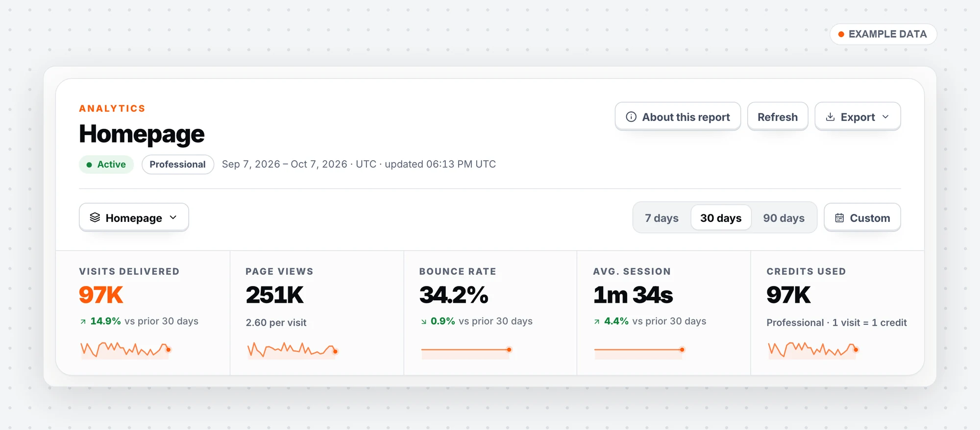The height and width of the screenshot is (430, 980).
Task: Click the date range 'Sep 7, 2026 – Oct 7, 2026'
Action: click(285, 164)
